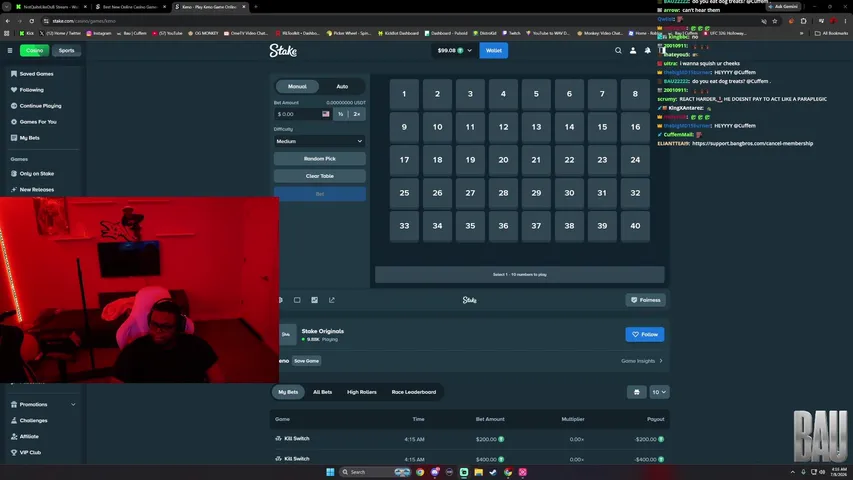This screenshot has height=480, width=853.
Task: Select the My Bets tab
Action: click(288, 392)
